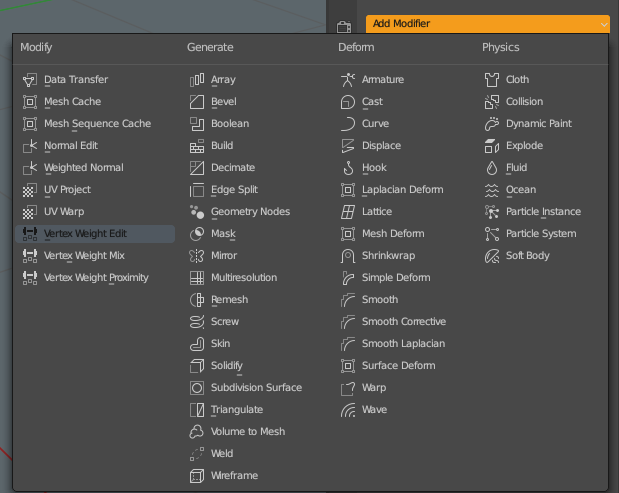
Task: Choose Particle Instance modifier
Action: [543, 212]
